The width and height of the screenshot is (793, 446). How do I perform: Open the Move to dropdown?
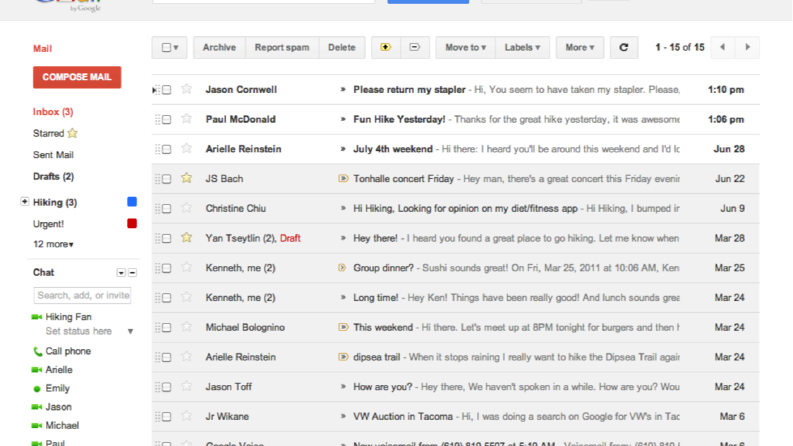click(x=465, y=48)
